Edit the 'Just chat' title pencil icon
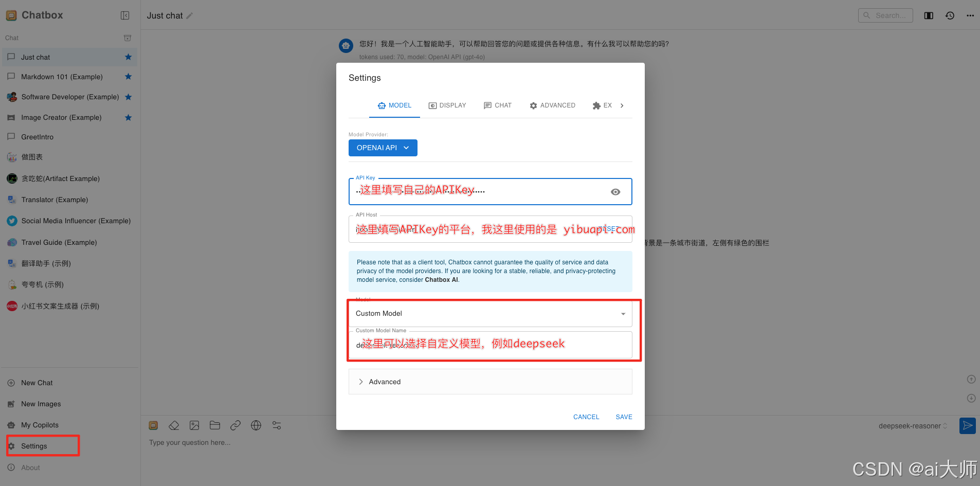 tap(190, 16)
